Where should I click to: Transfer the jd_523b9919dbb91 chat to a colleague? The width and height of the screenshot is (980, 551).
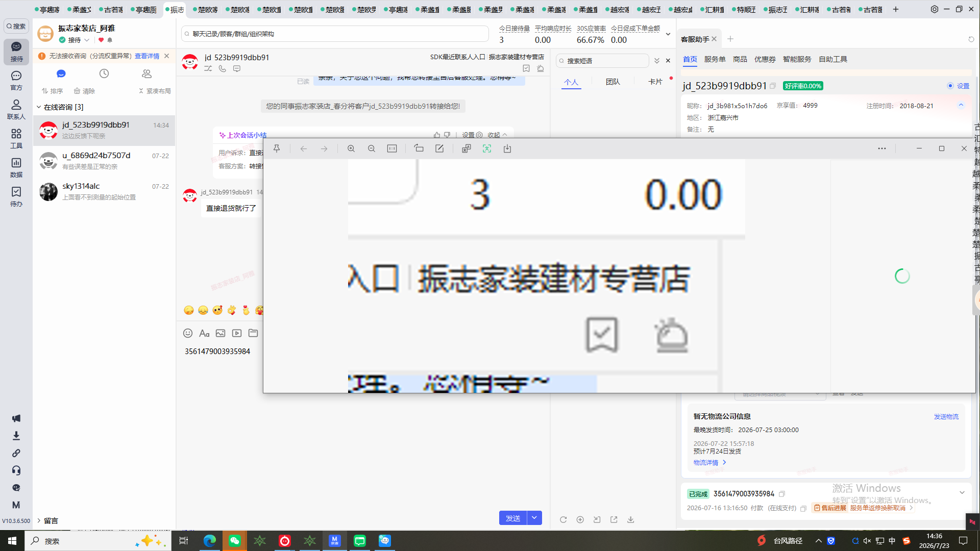click(208, 68)
